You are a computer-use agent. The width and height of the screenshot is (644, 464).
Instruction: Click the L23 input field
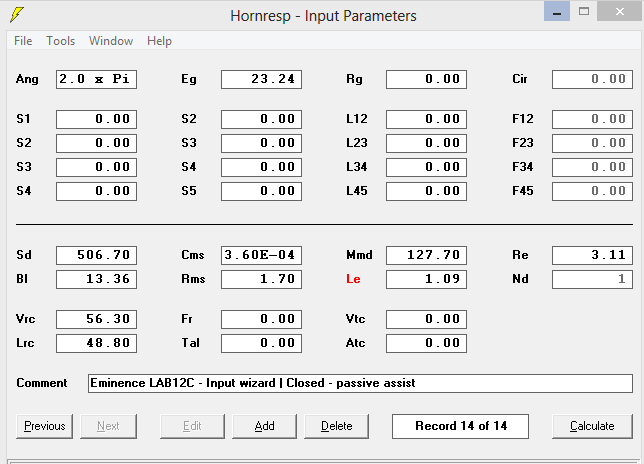click(426, 143)
